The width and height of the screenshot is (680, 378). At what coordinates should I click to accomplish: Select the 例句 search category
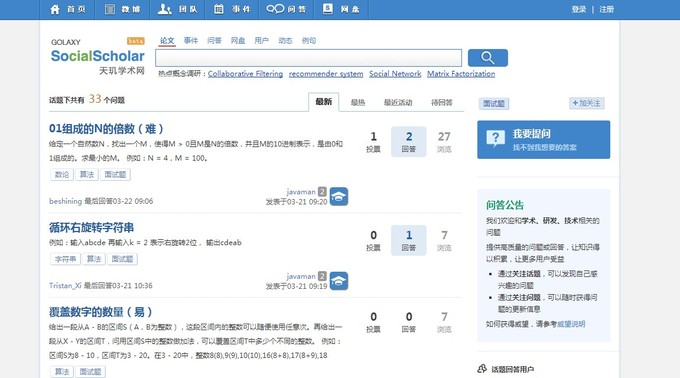(x=309, y=41)
